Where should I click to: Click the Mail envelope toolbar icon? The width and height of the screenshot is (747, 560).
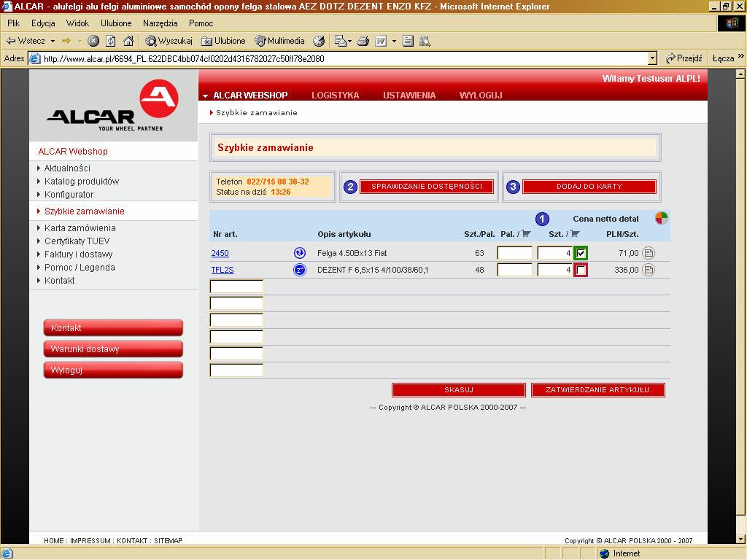tap(340, 41)
